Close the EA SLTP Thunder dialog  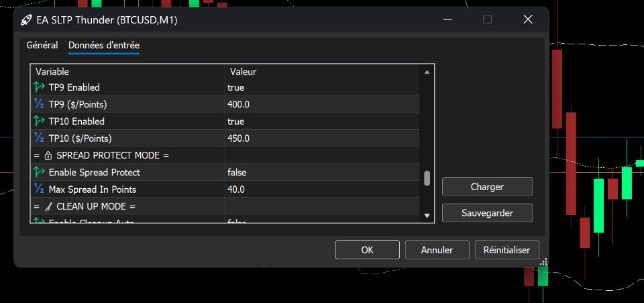[x=528, y=19]
